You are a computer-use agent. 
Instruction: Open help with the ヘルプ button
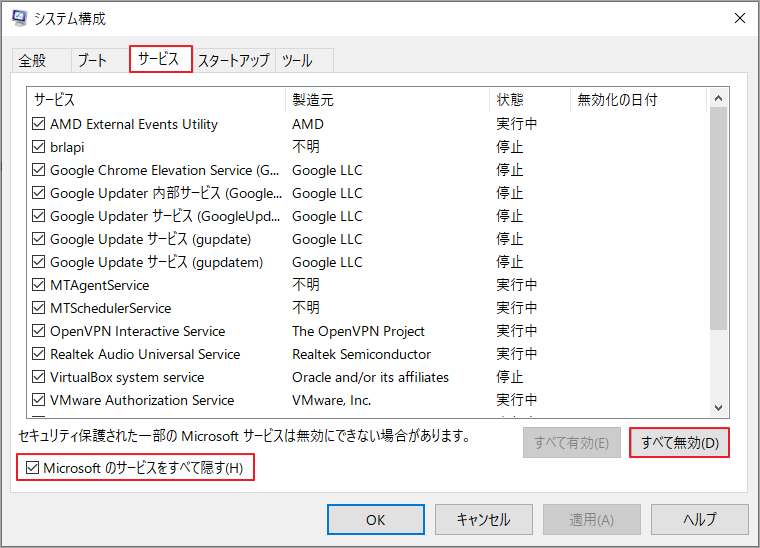click(x=699, y=519)
